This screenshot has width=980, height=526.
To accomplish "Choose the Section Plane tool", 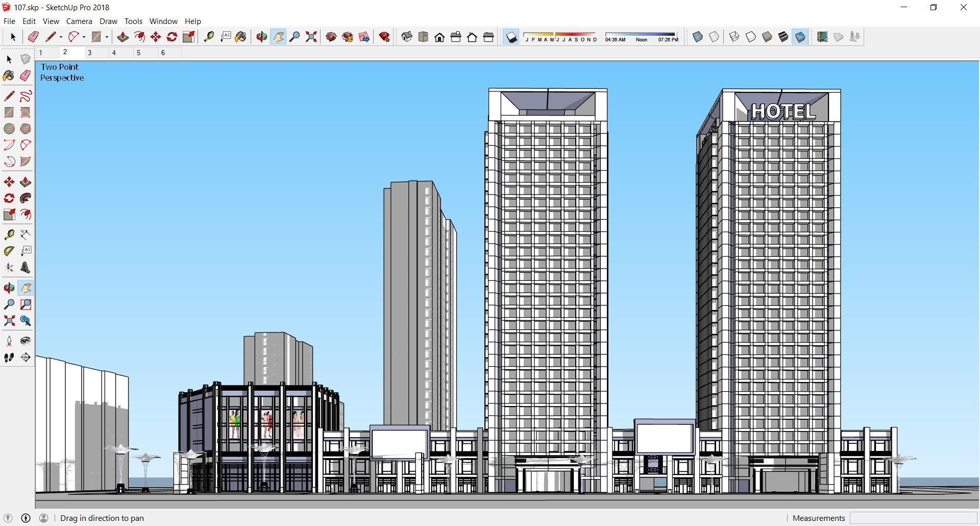I will click(x=25, y=357).
